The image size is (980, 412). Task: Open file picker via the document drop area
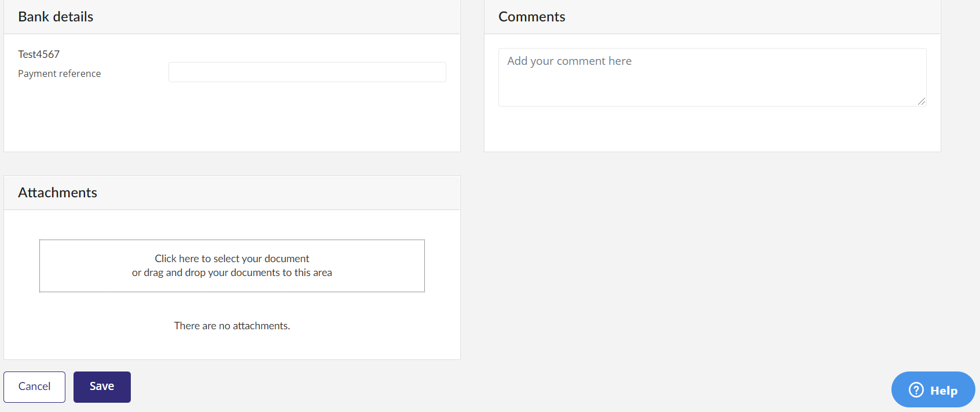[x=232, y=266]
